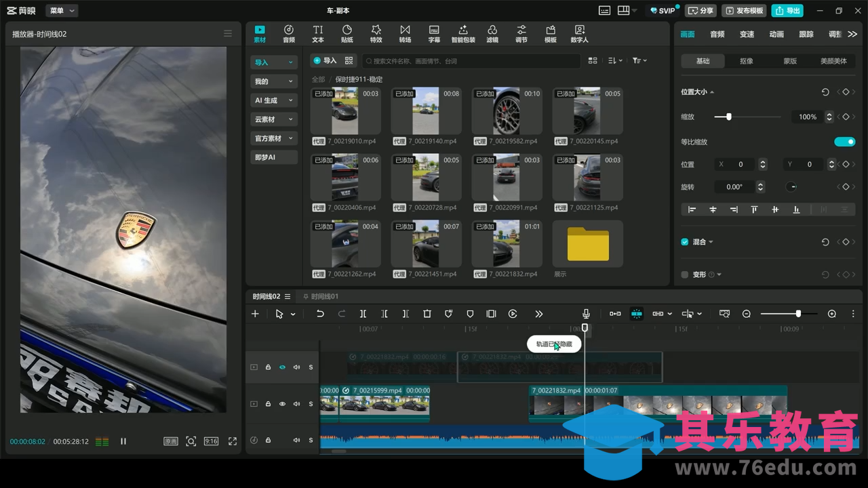This screenshot has height=488, width=868.
Task: Click the 导入 import button
Action: [325, 61]
